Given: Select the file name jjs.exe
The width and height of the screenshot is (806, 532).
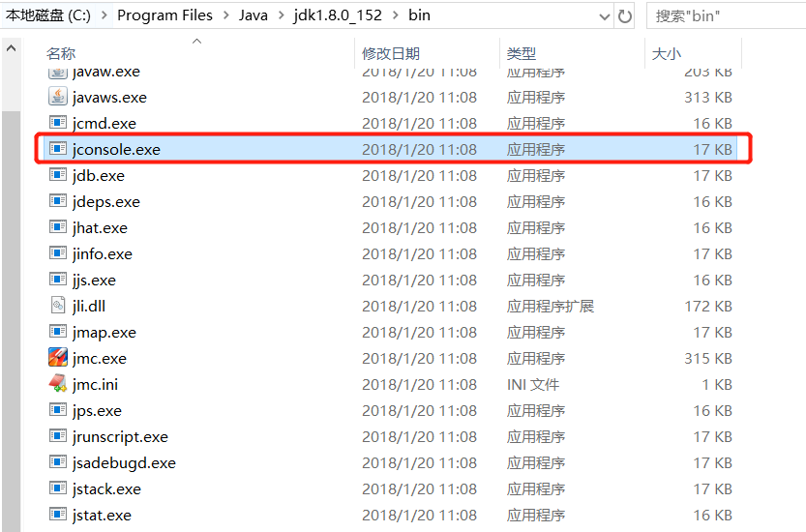Looking at the screenshot, I should pyautogui.click(x=94, y=281).
